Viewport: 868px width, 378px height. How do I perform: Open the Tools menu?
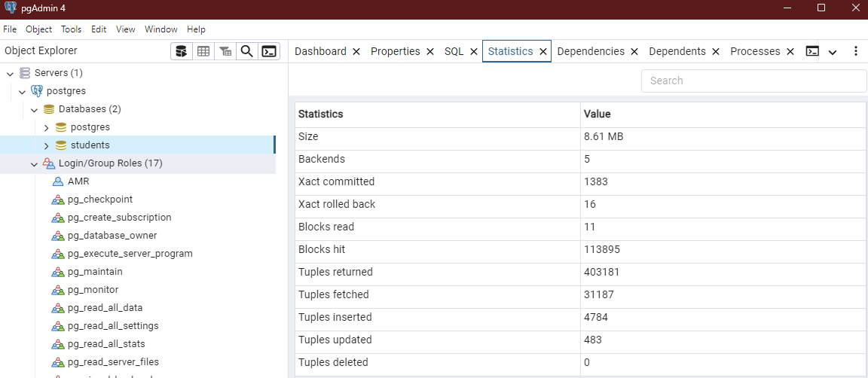pos(72,29)
